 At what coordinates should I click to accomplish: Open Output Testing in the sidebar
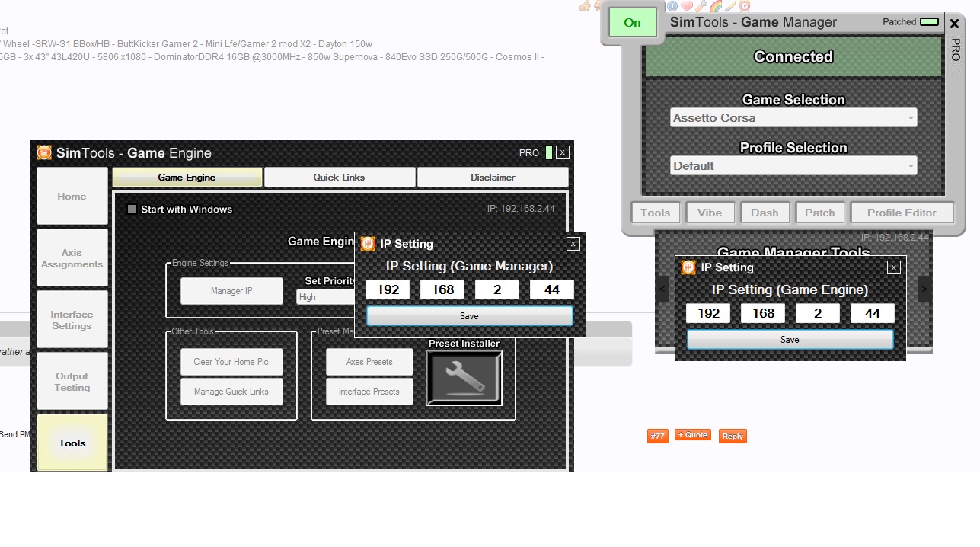[x=72, y=382]
